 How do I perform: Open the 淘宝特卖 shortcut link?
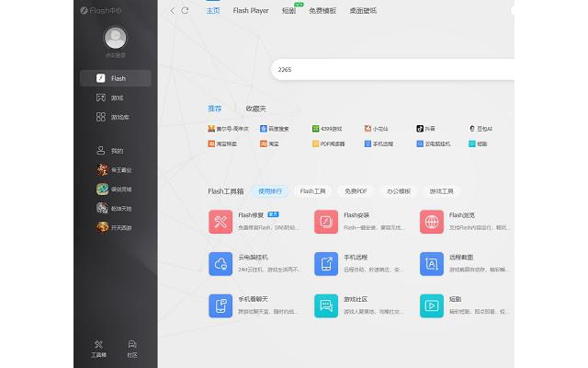click(222, 144)
